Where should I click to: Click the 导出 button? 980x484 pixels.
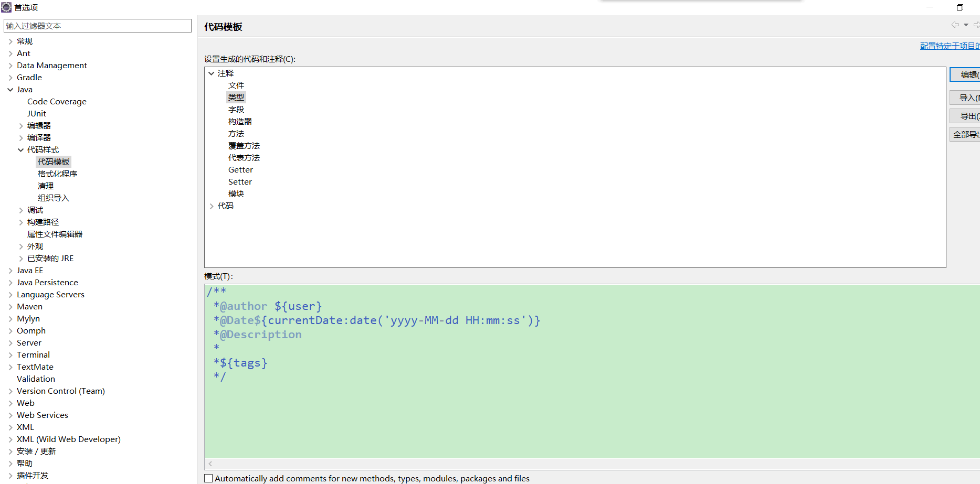coord(965,116)
